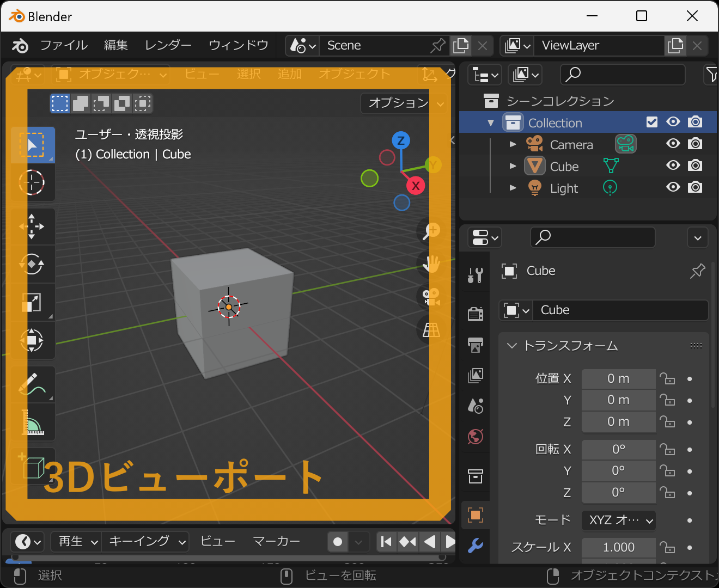This screenshot has width=719, height=588.
Task: Open the Tool properties tab
Action: pos(476,275)
